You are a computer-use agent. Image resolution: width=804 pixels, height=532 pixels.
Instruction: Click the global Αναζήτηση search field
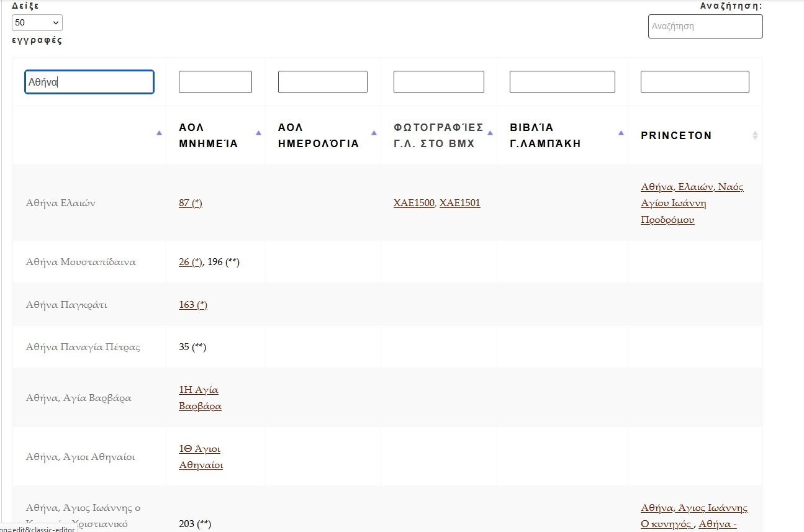pos(705,27)
